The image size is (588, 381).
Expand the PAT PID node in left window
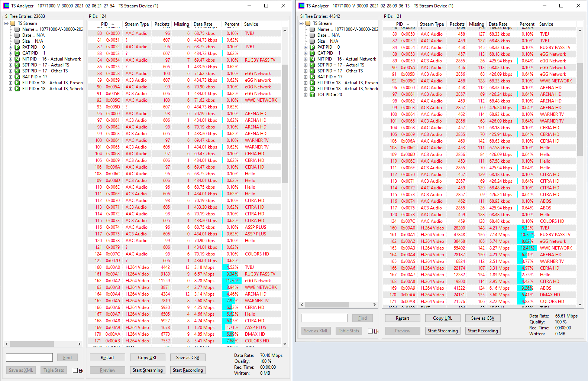[x=11, y=47]
